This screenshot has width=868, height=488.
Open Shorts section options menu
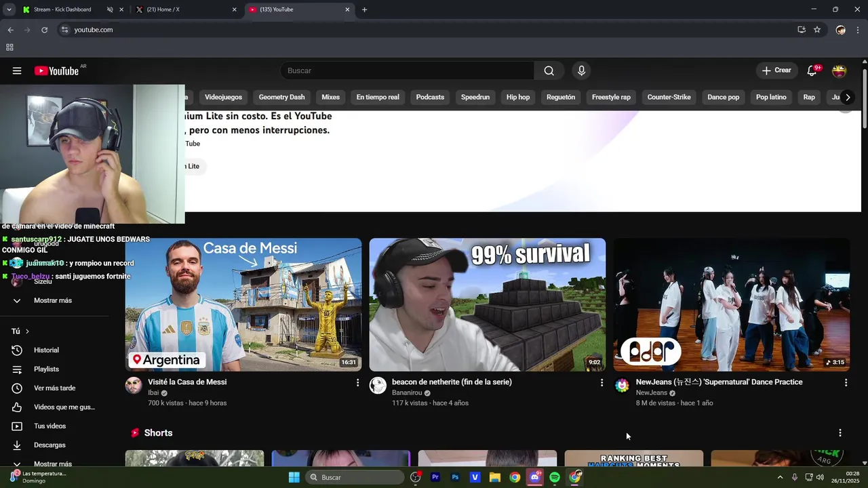pyautogui.click(x=840, y=433)
